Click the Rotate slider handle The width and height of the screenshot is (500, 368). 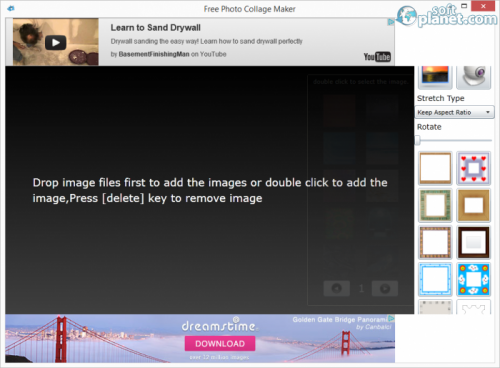point(418,140)
